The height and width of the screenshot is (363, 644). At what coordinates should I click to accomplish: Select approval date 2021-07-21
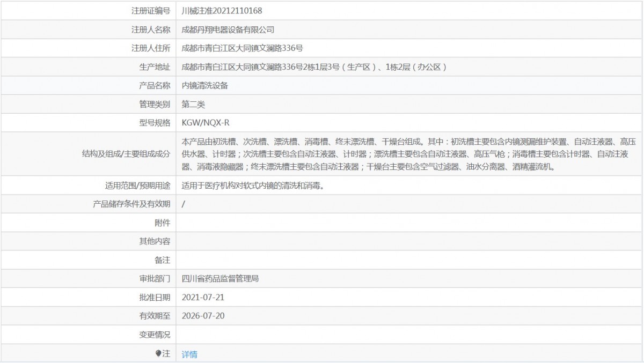[203, 297]
